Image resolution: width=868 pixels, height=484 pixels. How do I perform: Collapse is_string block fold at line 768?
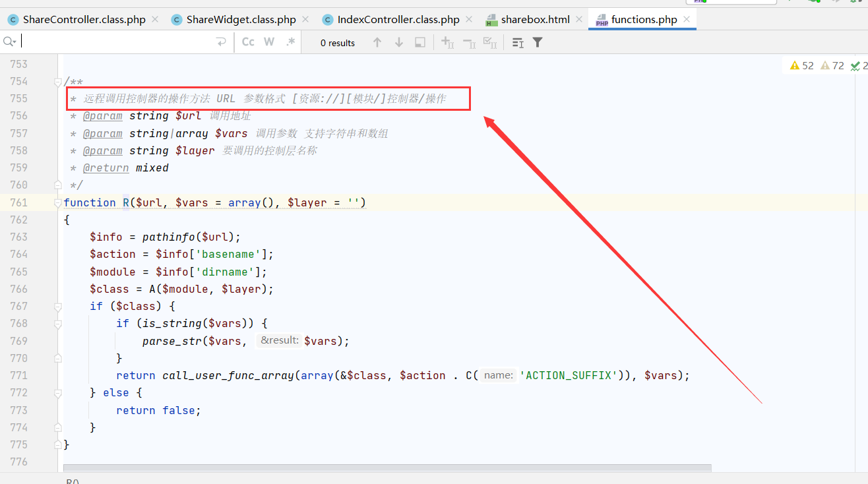[58, 324]
